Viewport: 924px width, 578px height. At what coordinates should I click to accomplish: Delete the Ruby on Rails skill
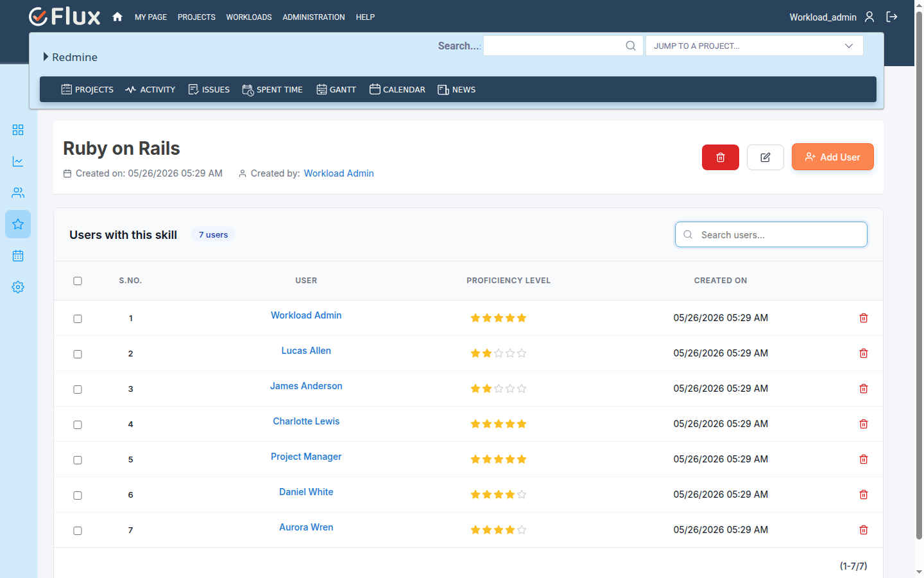(x=721, y=157)
